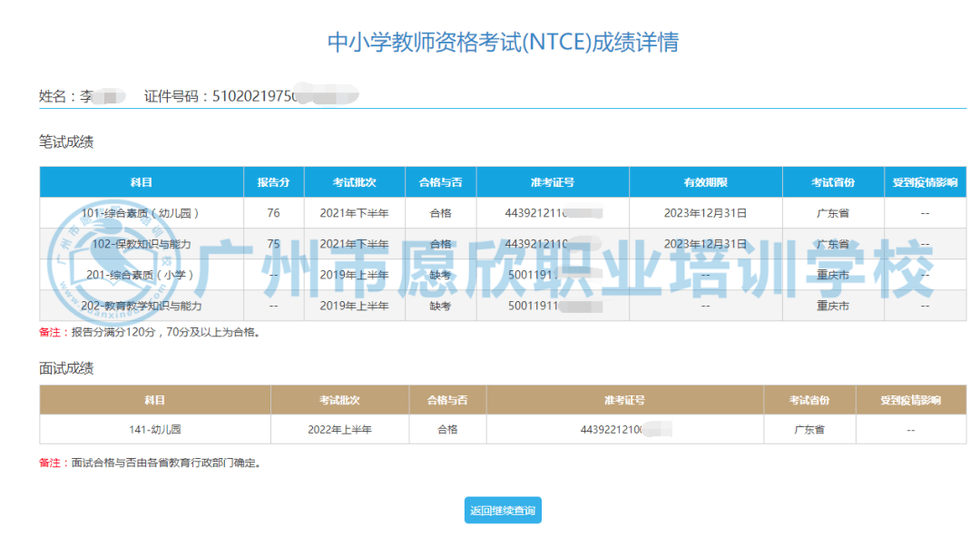Select the 考试省份 column header

[x=833, y=181]
